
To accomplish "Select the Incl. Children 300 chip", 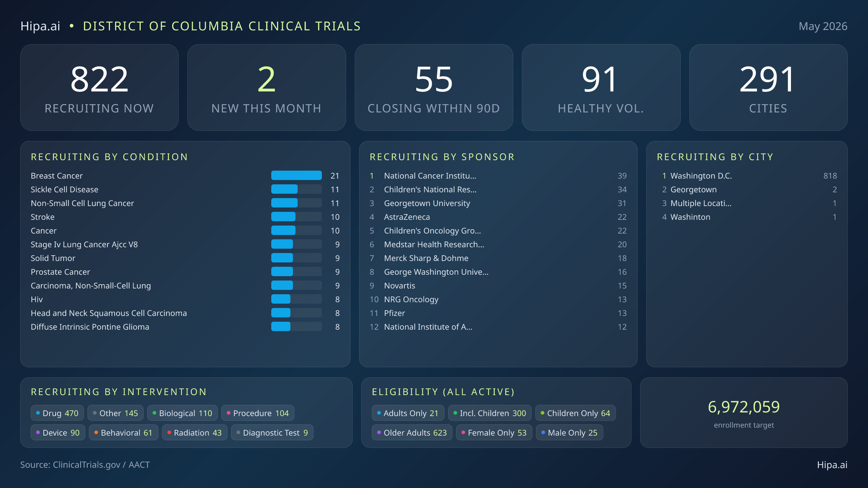I will tap(490, 413).
